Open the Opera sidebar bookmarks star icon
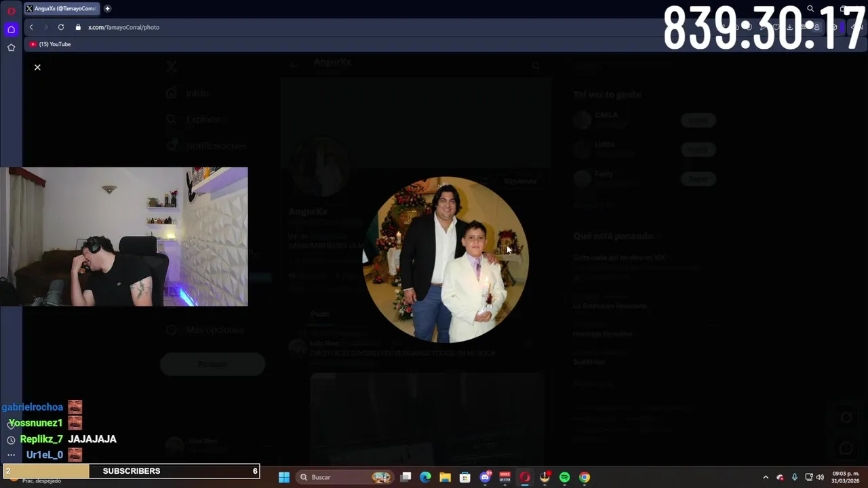Image resolution: width=868 pixels, height=488 pixels. (x=11, y=47)
